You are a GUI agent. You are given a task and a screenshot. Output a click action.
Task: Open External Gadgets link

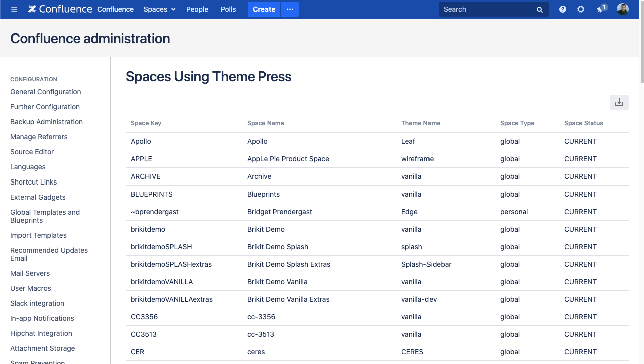tap(38, 197)
